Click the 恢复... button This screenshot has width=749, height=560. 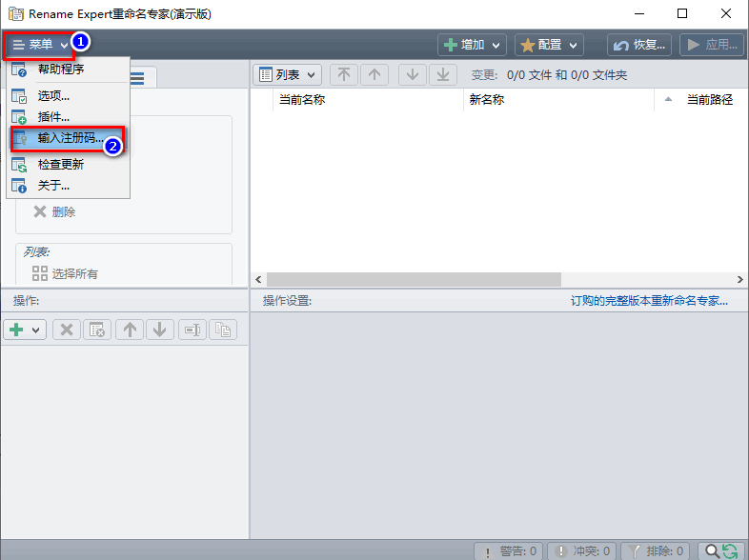pos(639,45)
